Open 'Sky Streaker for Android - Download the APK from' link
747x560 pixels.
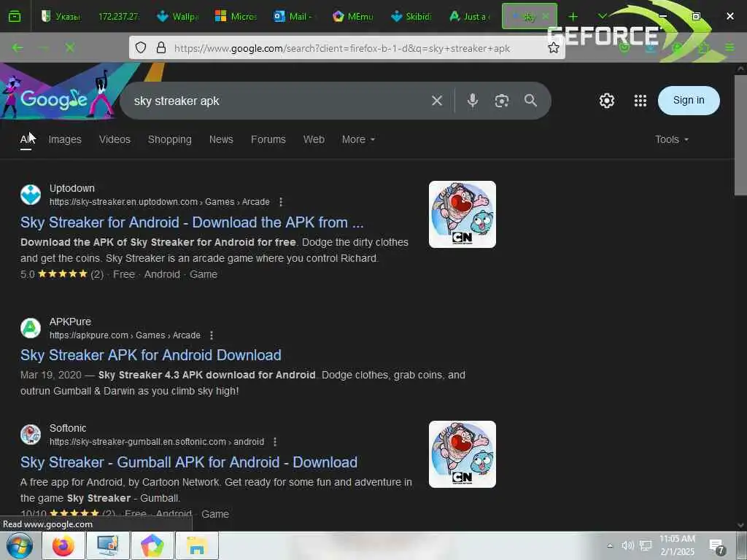192,222
